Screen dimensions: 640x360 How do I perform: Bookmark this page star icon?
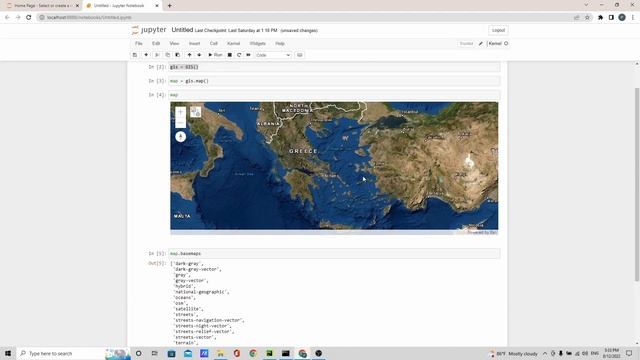tap(587, 18)
